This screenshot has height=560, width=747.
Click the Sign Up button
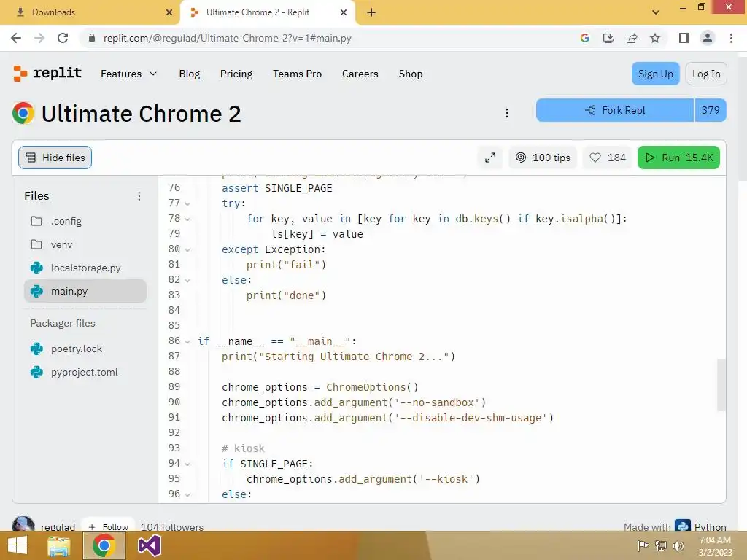(x=656, y=74)
